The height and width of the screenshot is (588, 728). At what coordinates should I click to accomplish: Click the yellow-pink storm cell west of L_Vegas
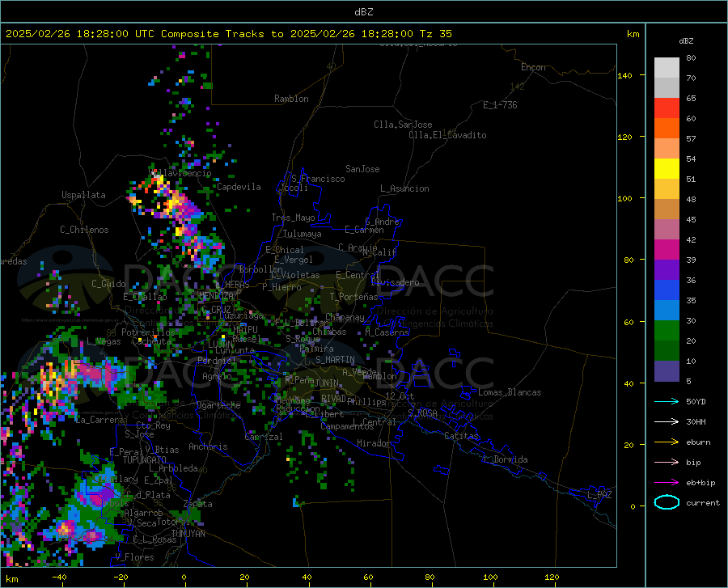[58, 379]
